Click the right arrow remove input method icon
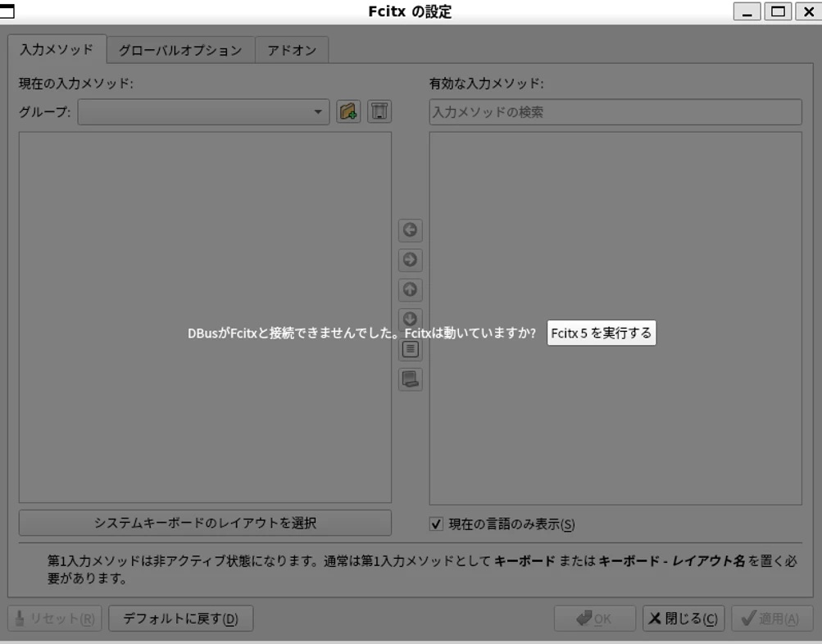Image resolution: width=822 pixels, height=644 pixels. point(411,260)
